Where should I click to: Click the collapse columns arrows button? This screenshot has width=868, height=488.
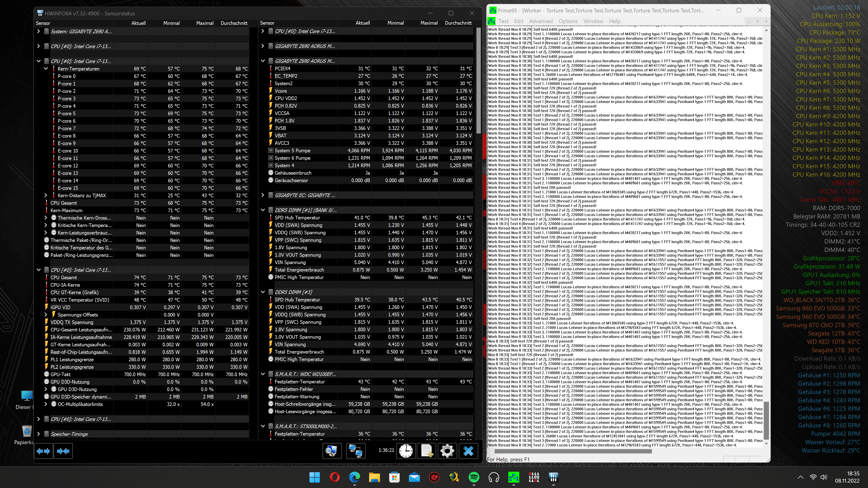pos(63,451)
